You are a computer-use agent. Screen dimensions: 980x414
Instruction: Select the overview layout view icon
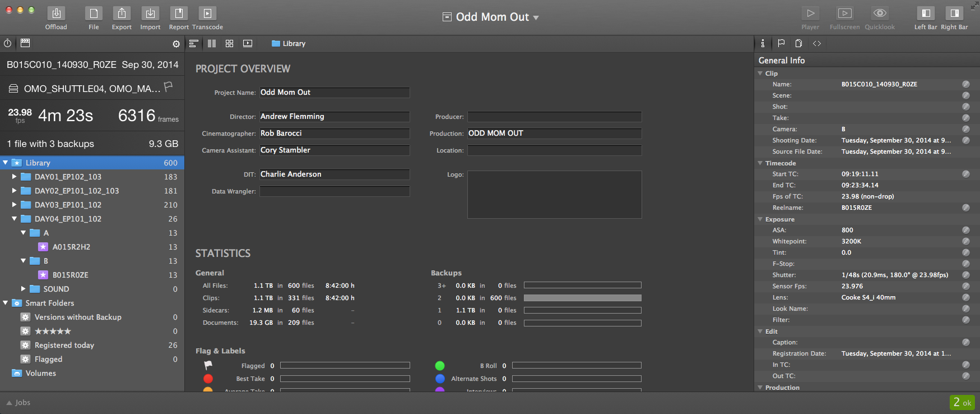pyautogui.click(x=194, y=43)
